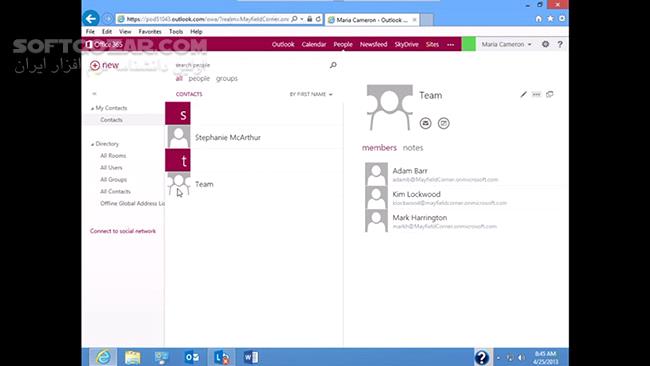Screen dimensions: 650x366
Task: Click the address bar search magnifier icon
Action: coord(294,19)
